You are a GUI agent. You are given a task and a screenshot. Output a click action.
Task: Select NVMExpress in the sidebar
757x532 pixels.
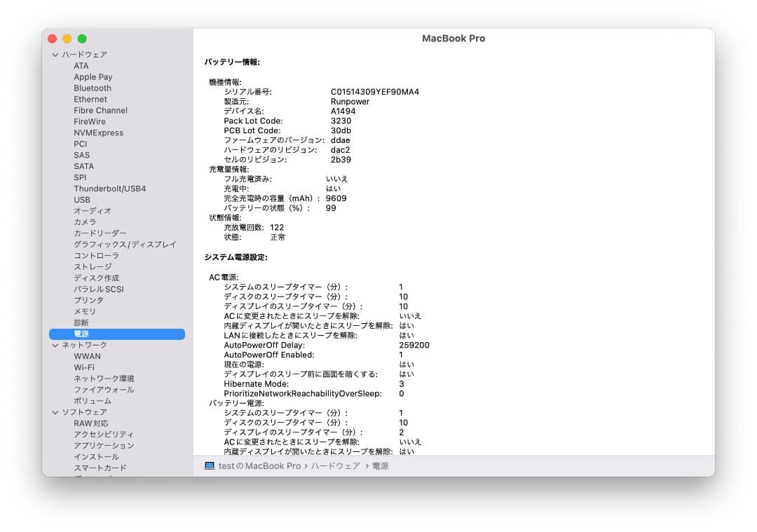pyautogui.click(x=99, y=132)
